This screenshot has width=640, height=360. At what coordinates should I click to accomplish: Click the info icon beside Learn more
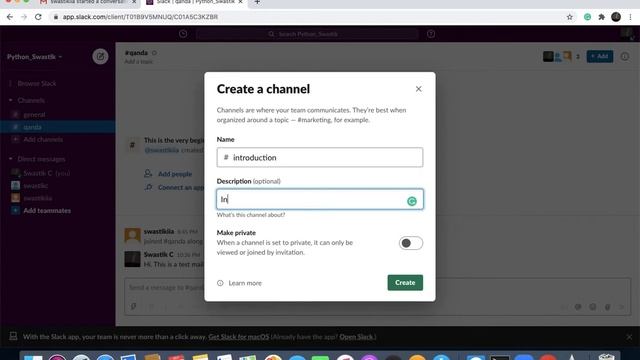point(220,283)
